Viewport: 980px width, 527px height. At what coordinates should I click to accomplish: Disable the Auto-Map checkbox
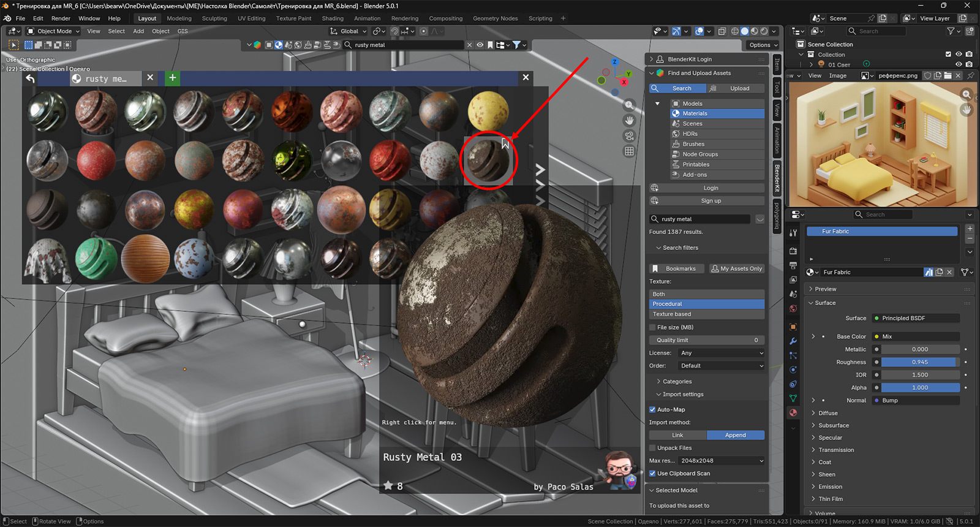(652, 409)
